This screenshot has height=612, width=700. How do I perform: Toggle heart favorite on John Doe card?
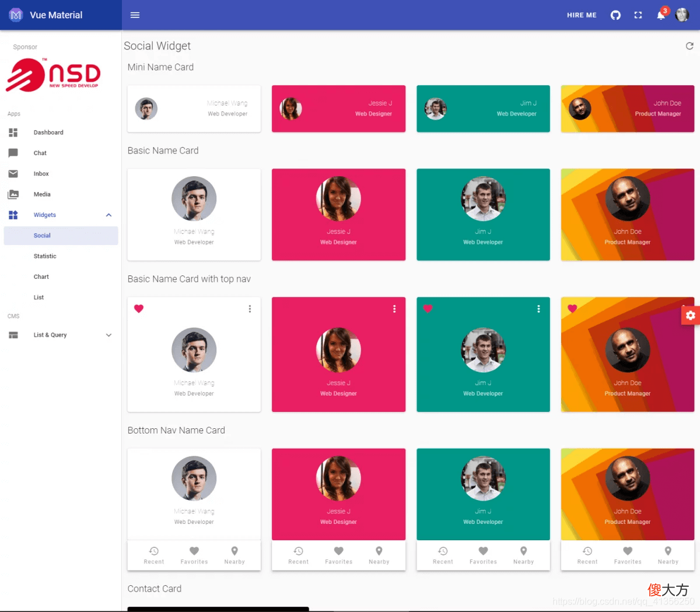[x=572, y=309]
